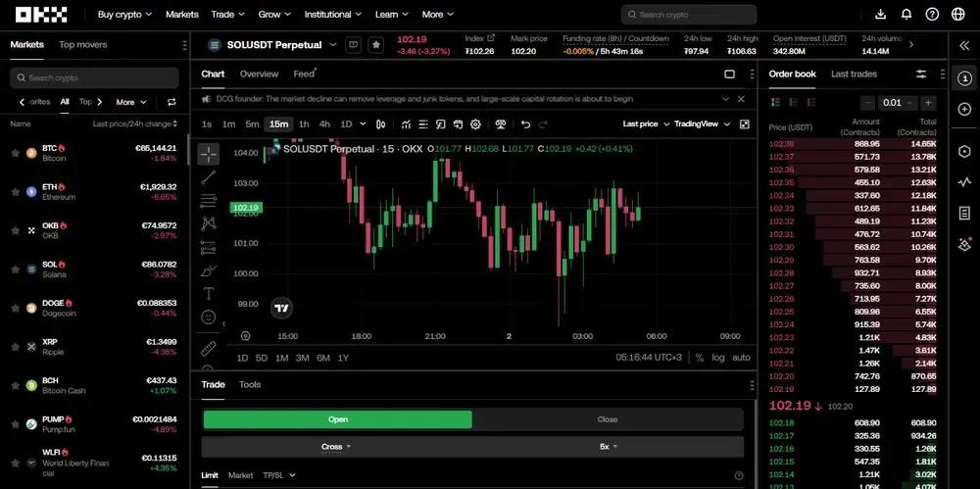The image size is (980, 489).
Task: Open order book settings sliders icon
Action: (x=921, y=73)
